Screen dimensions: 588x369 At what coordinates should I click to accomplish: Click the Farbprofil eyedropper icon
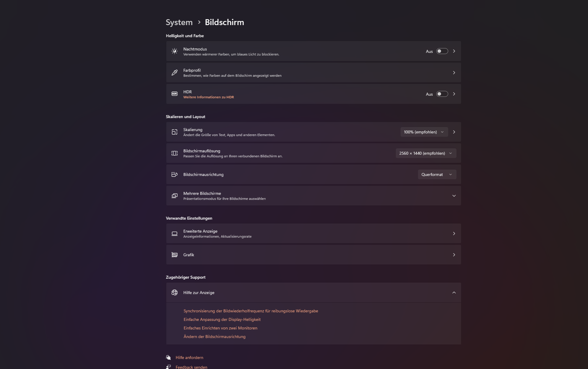point(174,72)
